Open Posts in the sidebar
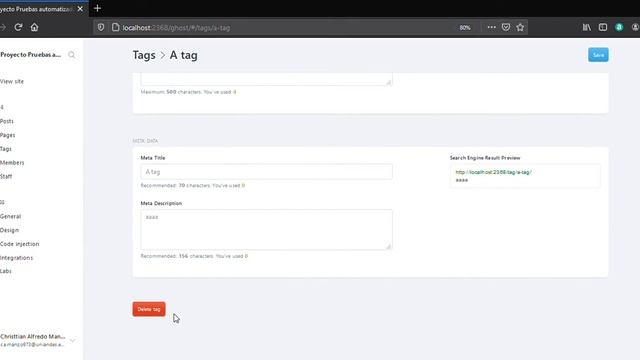Screen dimensions: 640x360 click(7, 121)
